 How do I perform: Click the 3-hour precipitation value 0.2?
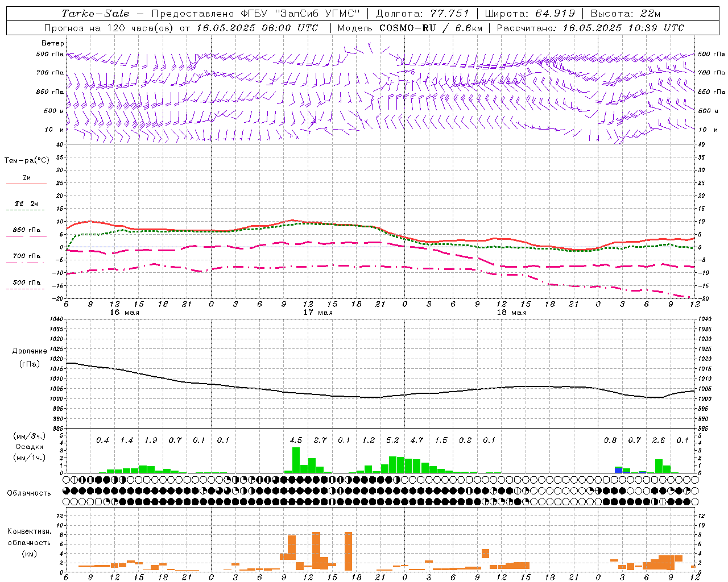click(x=465, y=440)
